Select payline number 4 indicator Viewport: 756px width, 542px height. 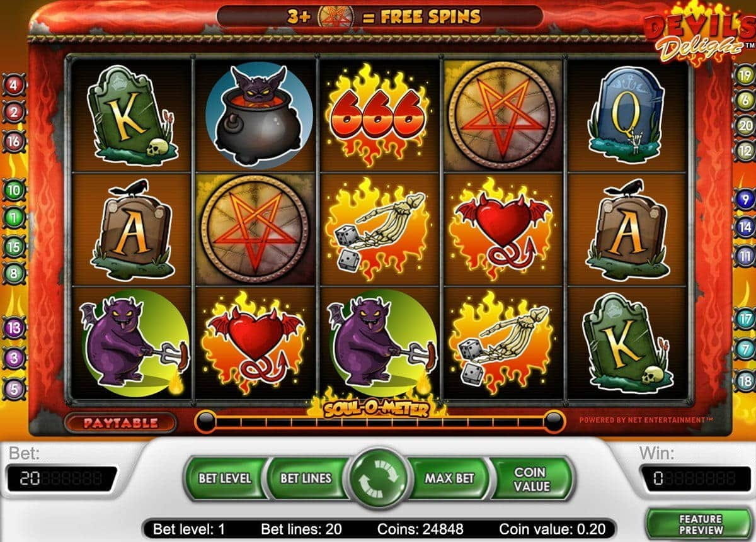tap(14, 84)
